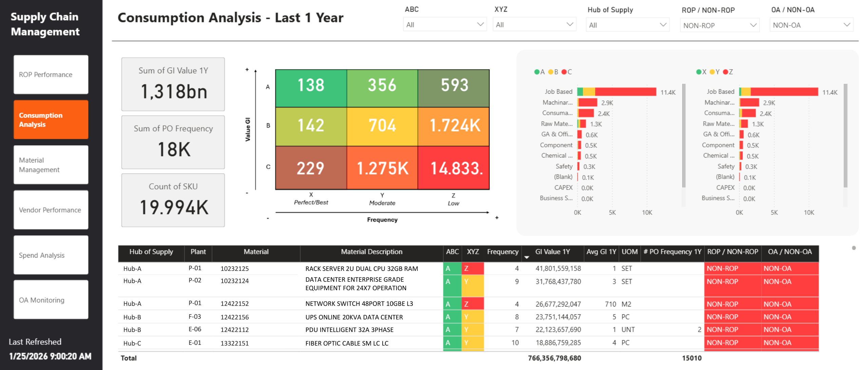Click the Last Refreshed timestamp
This screenshot has width=868, height=370.
(x=50, y=356)
